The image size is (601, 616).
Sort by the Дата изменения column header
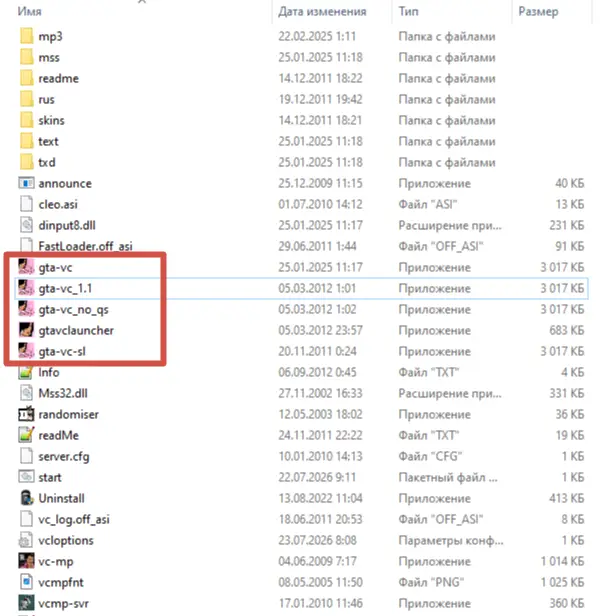322,11
